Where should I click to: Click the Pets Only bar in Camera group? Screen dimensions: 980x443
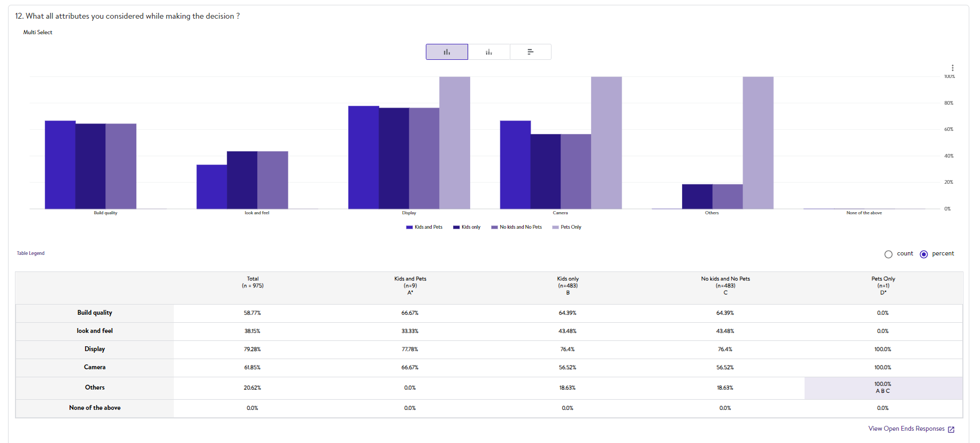coord(607,143)
